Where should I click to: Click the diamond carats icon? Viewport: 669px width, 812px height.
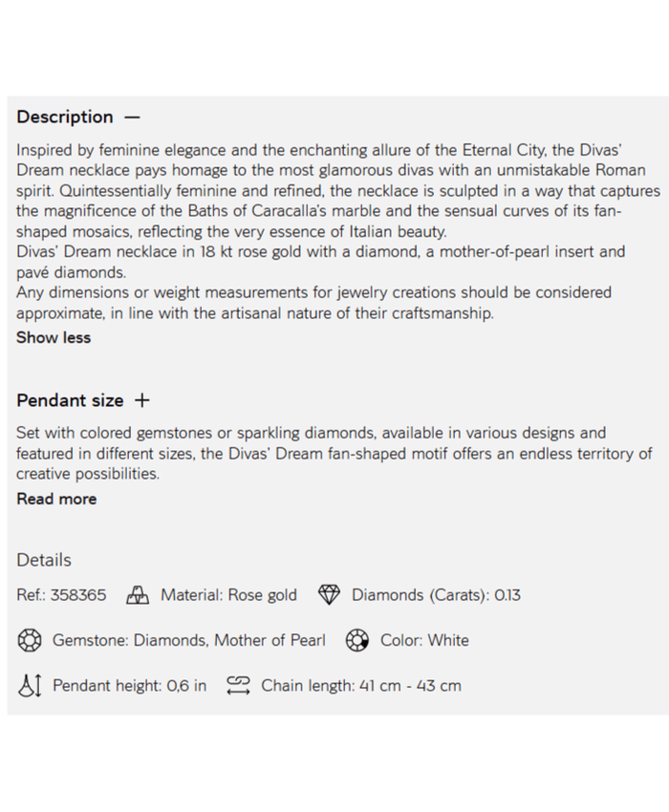tap(329, 595)
